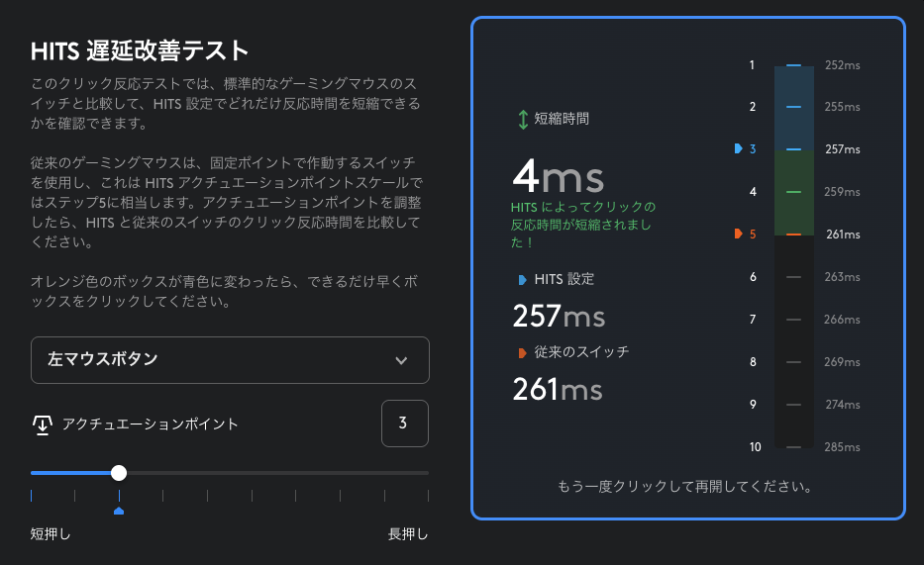
Task: Click the 長押し label under the slider
Action: tap(408, 533)
